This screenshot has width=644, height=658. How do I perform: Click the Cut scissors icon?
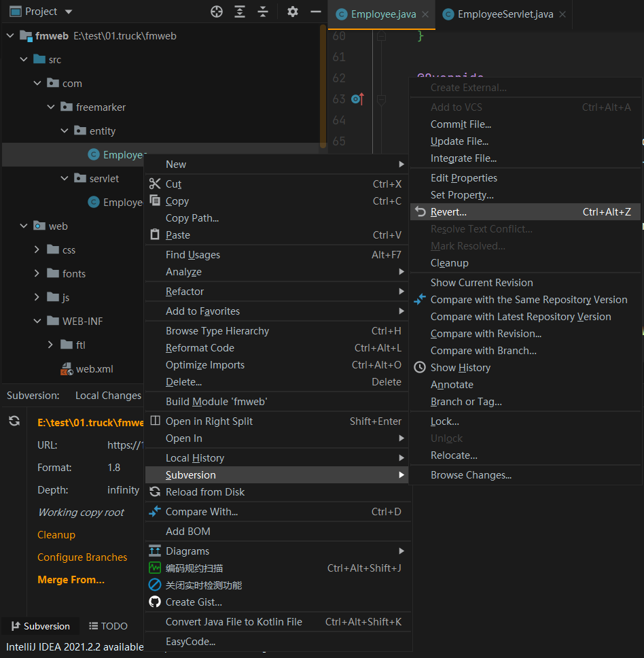(155, 184)
